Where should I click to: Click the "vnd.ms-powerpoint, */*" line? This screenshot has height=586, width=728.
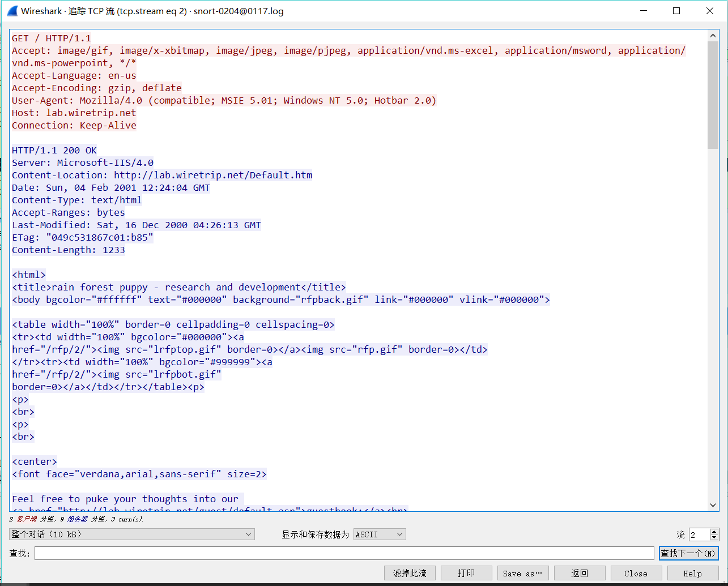pos(74,63)
